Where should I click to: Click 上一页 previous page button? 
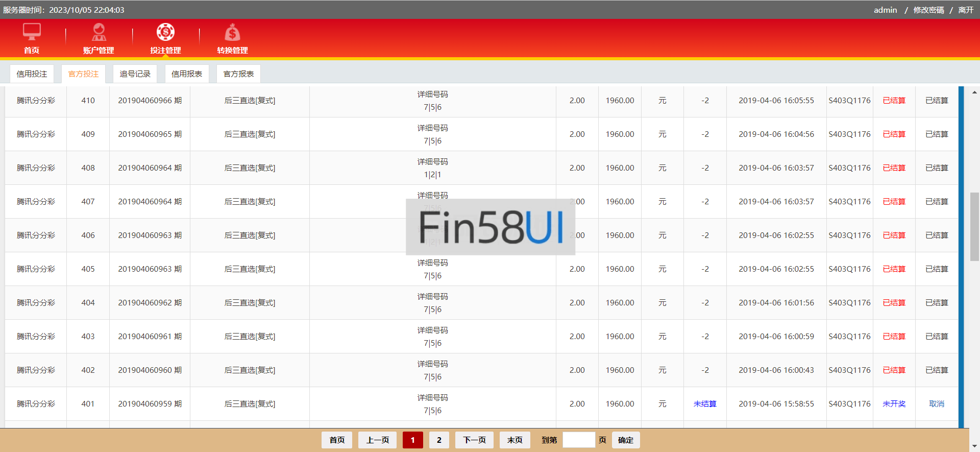(x=377, y=440)
